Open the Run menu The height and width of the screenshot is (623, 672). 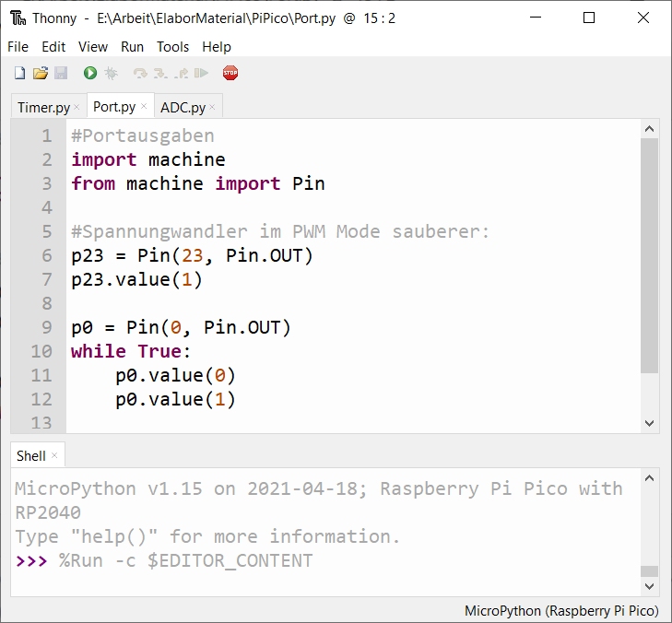click(x=132, y=47)
